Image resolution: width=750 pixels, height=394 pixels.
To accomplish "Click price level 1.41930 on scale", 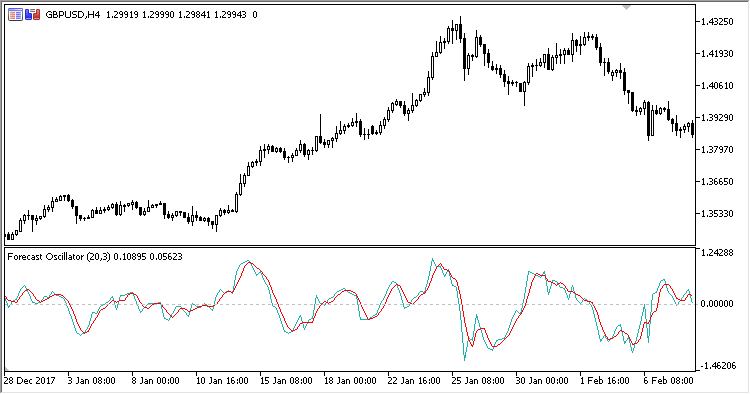I will click(717, 54).
